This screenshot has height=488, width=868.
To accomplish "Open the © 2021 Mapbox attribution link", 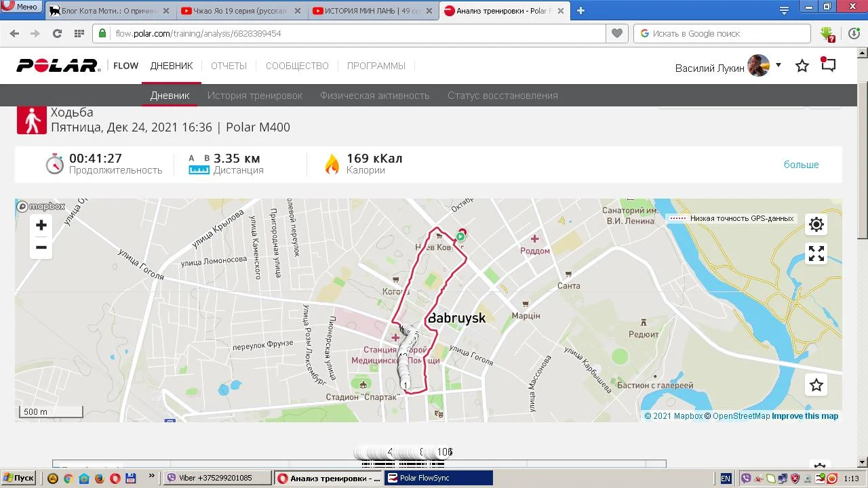I will (673, 416).
